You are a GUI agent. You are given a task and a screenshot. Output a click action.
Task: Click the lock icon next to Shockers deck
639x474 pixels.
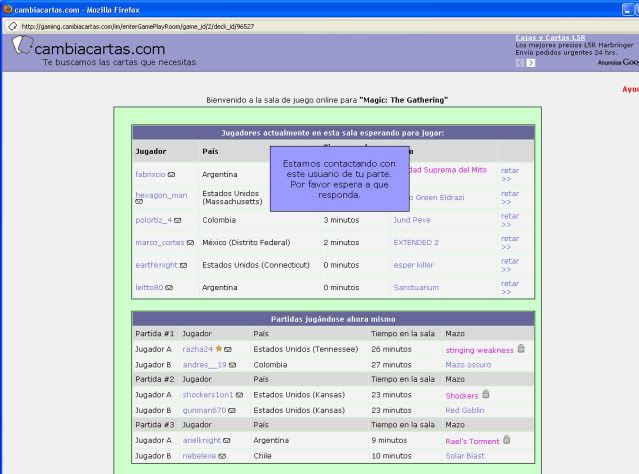(x=485, y=394)
